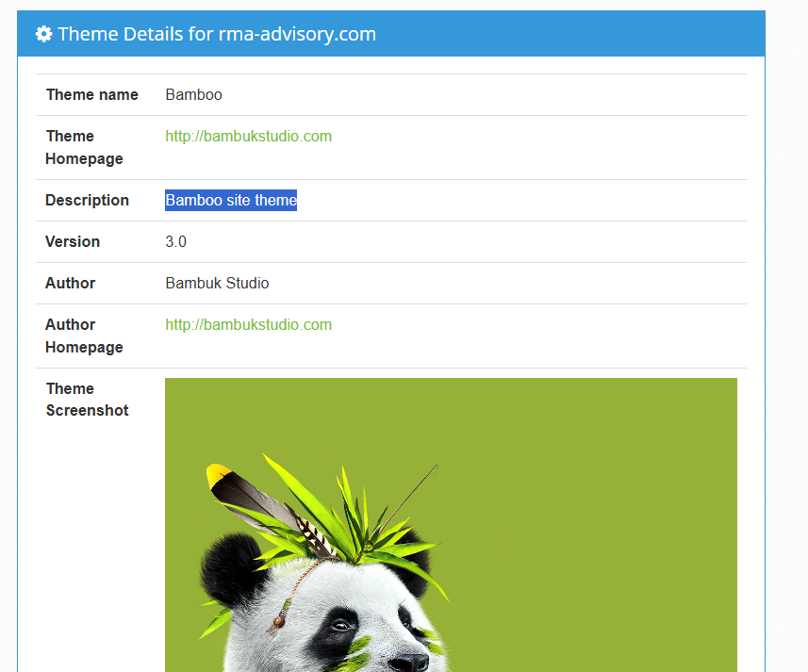Click the 'Author' row label above Author Homepage
Screen dimensions: 808x672
click(x=70, y=283)
